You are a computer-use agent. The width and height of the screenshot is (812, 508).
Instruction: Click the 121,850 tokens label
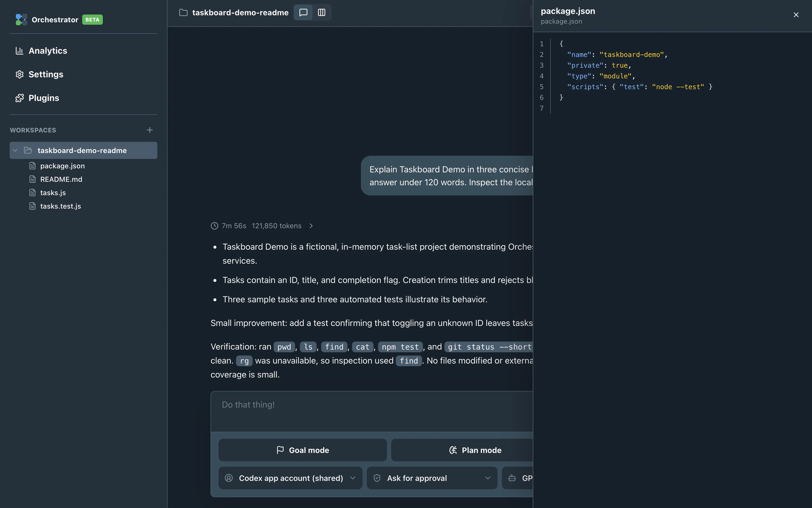pyautogui.click(x=277, y=226)
